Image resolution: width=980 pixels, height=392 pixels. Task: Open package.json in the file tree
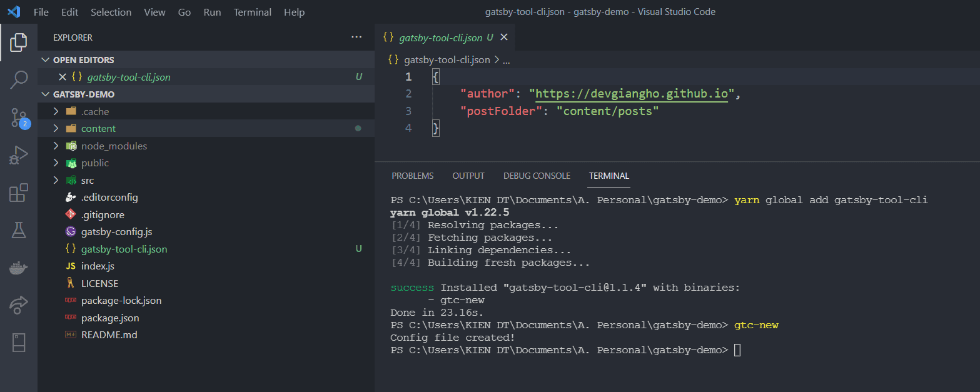tap(110, 318)
